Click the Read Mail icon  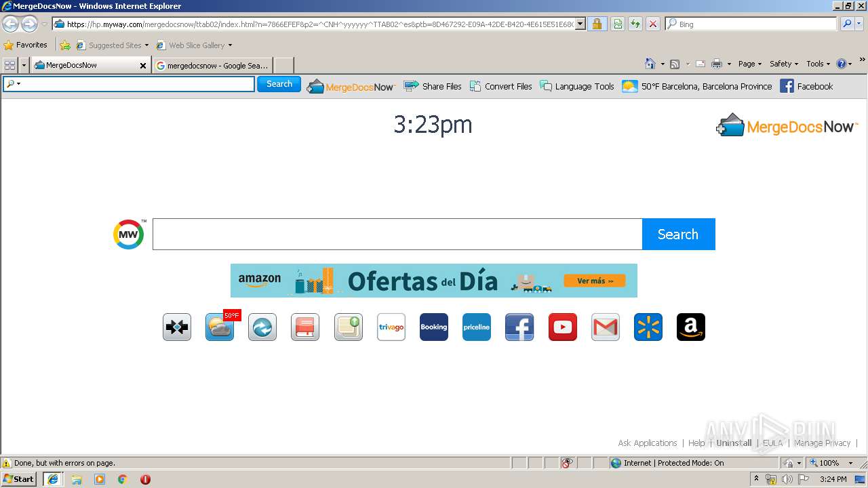[701, 64]
